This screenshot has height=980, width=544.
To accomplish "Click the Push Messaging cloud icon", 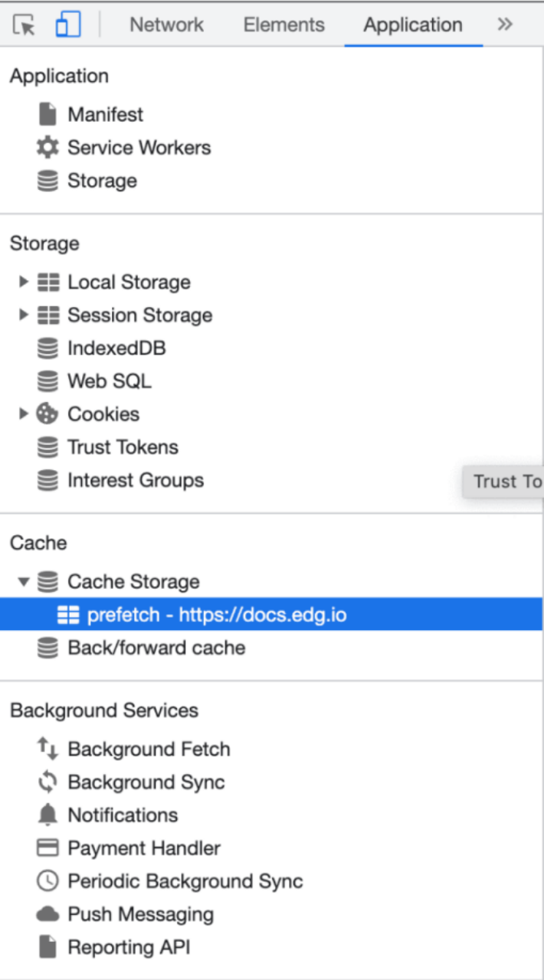I will [48, 914].
